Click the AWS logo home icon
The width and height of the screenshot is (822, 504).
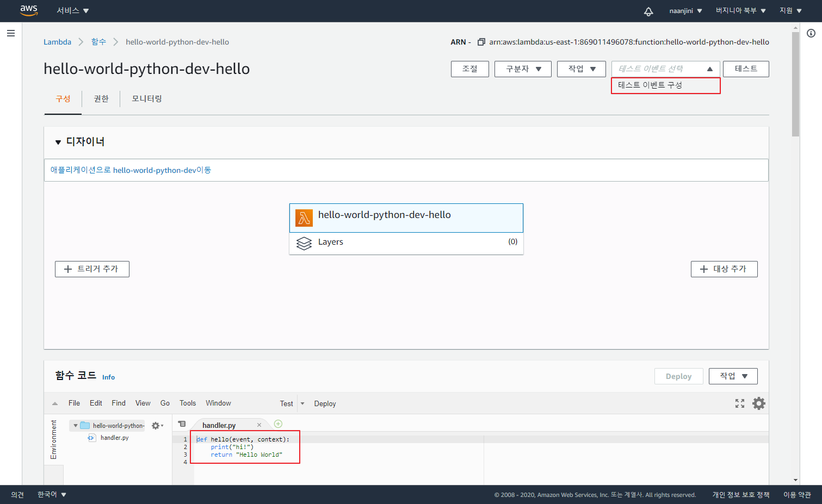(x=29, y=10)
